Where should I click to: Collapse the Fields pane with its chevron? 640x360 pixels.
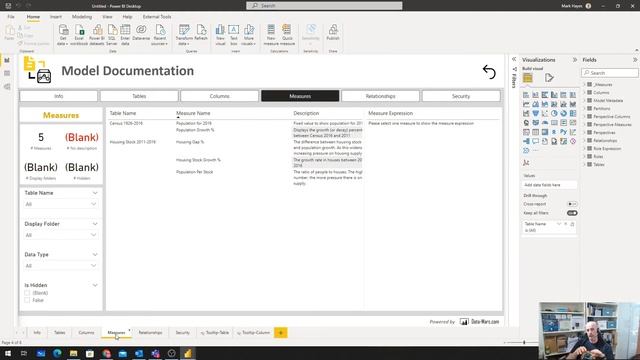[x=635, y=60]
